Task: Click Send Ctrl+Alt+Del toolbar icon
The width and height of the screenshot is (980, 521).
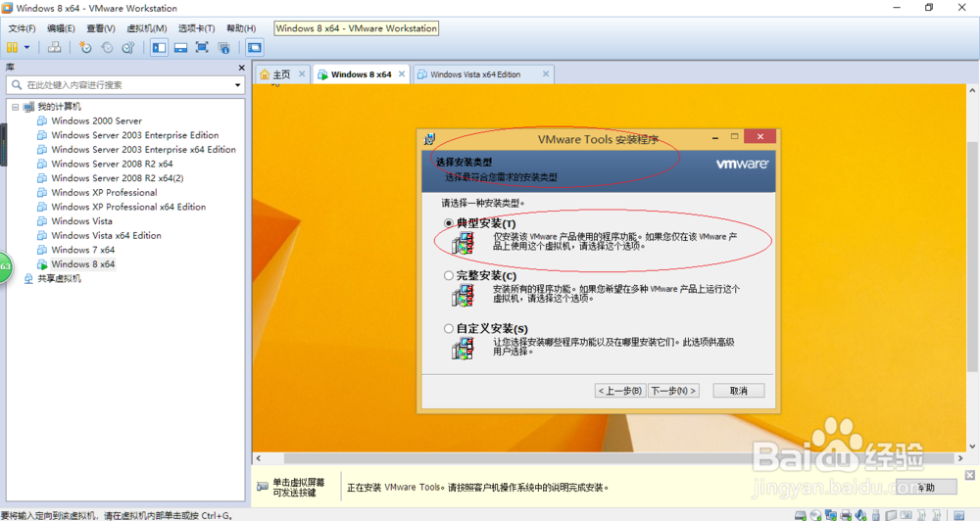Action: click(54, 47)
